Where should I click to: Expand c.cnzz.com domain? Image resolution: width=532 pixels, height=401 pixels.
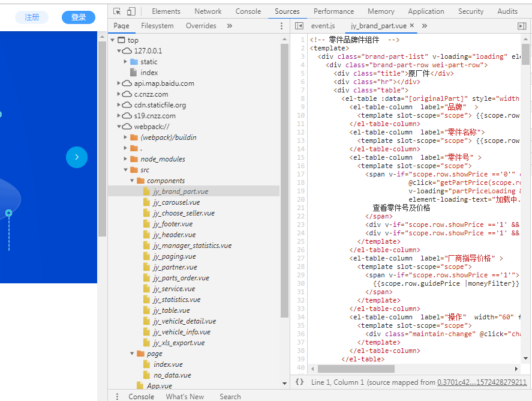119,94
